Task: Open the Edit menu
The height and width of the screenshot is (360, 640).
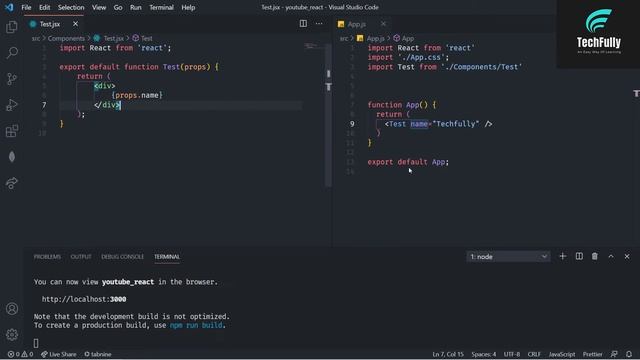Action: [44, 7]
